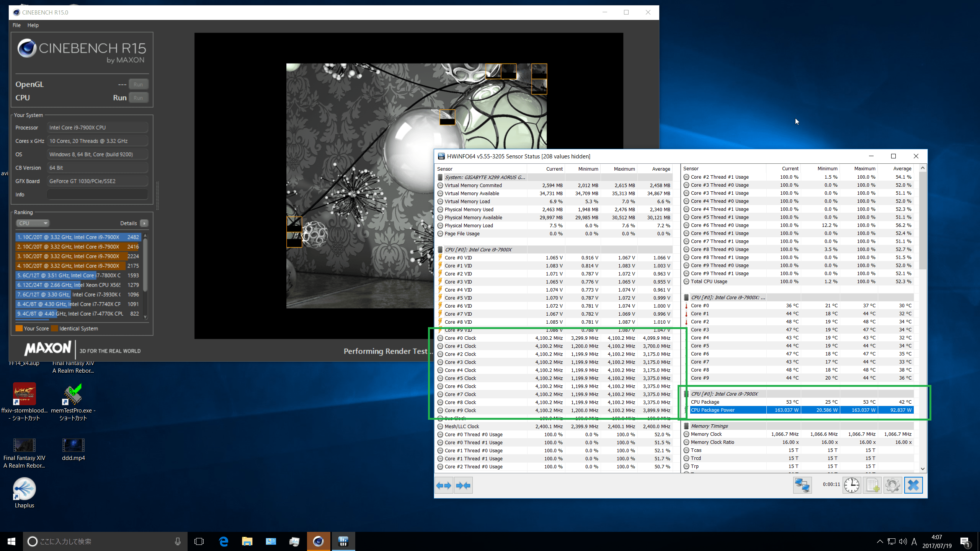Open HWiNFO remote network monitoring icon
The width and height of the screenshot is (980, 551).
tap(802, 485)
